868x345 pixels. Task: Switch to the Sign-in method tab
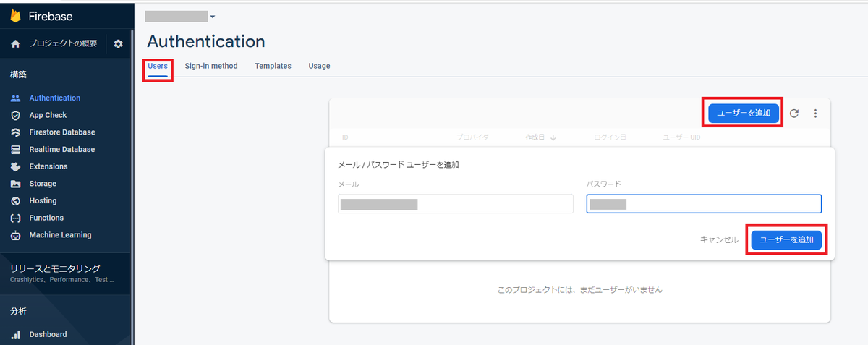211,66
